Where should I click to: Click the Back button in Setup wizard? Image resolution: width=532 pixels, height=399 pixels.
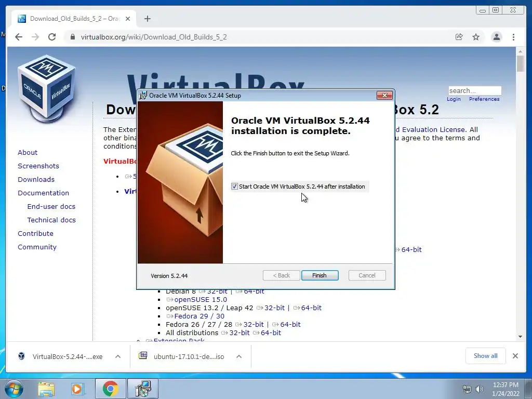coord(281,275)
